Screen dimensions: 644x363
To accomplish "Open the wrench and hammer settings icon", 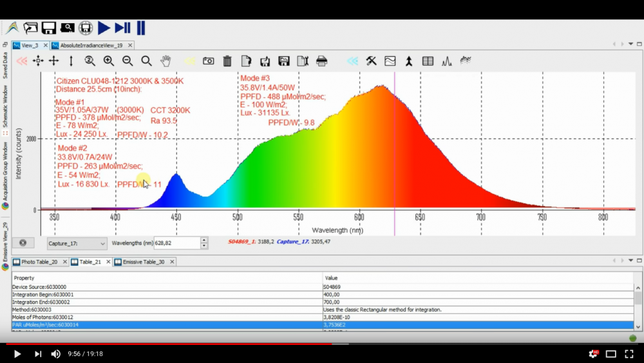I will [x=371, y=61].
